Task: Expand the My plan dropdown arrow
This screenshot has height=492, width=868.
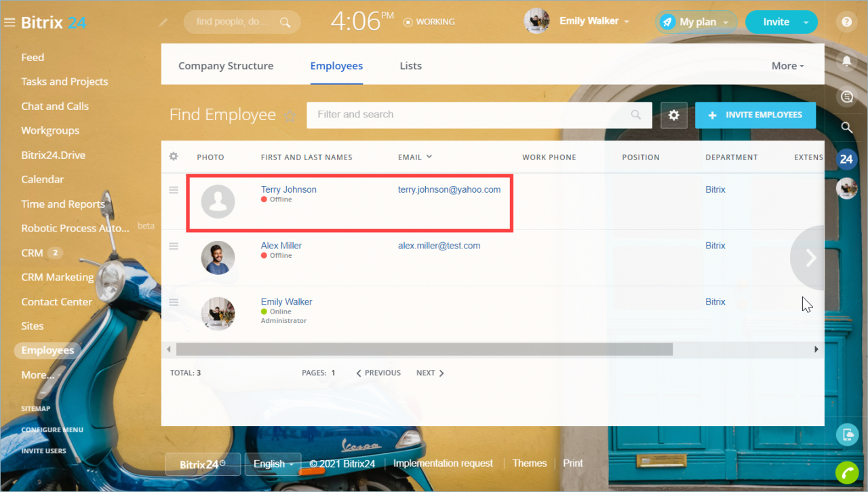Action: pyautogui.click(x=726, y=22)
